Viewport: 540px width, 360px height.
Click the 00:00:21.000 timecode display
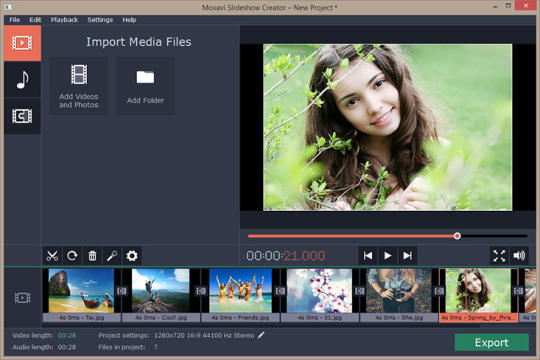pos(285,256)
